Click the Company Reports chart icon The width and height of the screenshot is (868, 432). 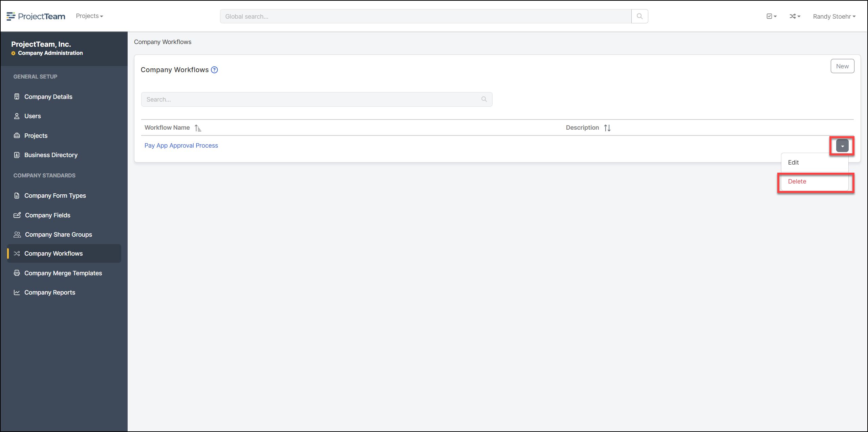coord(17,292)
